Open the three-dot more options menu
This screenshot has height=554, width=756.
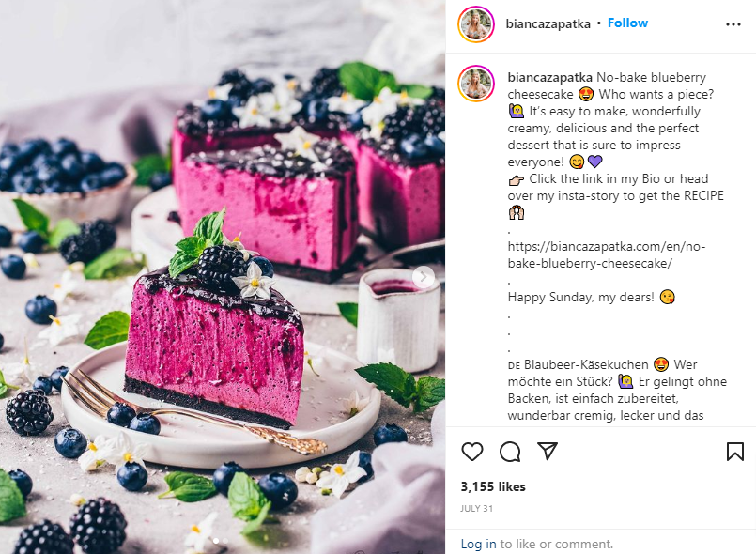(x=733, y=24)
